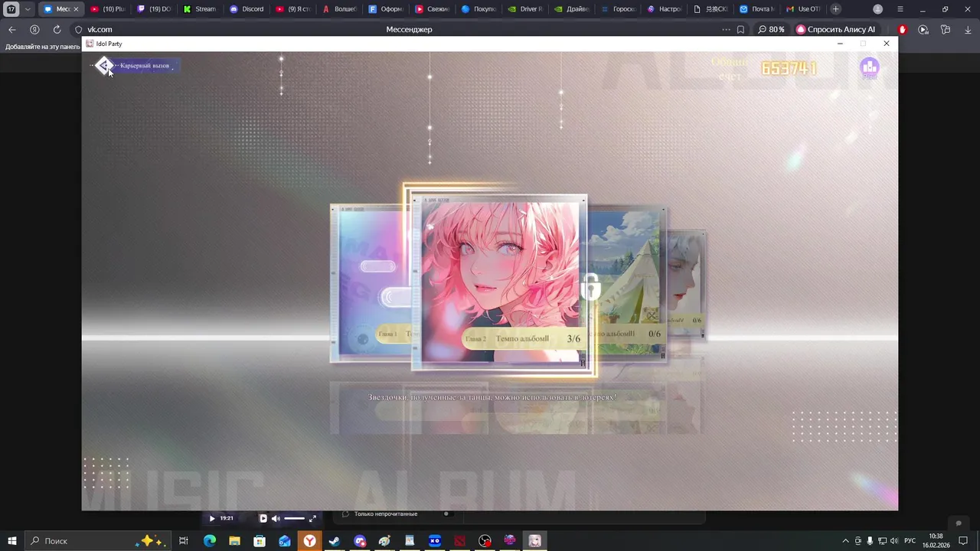Select the Глава 1 album card
This screenshot has height=551, width=980.
pos(371,283)
